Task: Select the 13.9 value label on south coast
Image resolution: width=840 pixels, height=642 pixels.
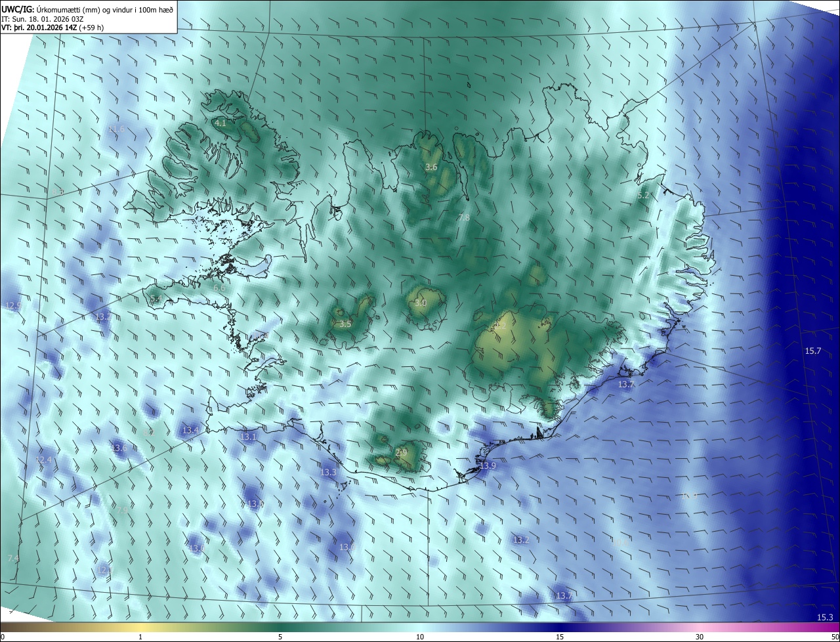Action: (488, 465)
